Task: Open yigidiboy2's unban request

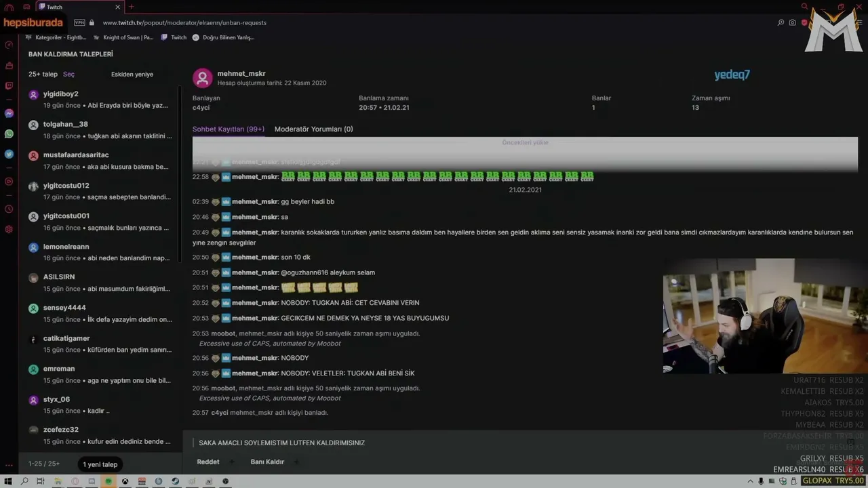Action: (100, 100)
